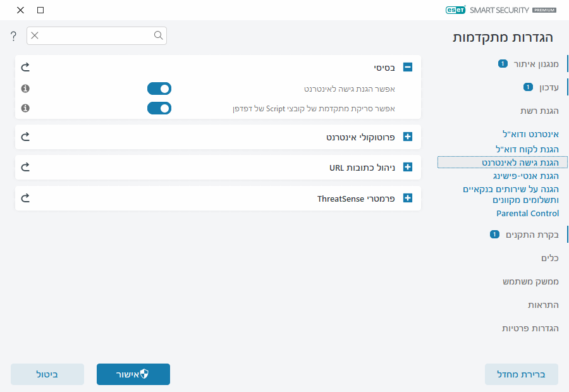The width and height of the screenshot is (569, 392).
Task: Expand the פרוטוקולי אינטרנט section
Action: (x=407, y=137)
